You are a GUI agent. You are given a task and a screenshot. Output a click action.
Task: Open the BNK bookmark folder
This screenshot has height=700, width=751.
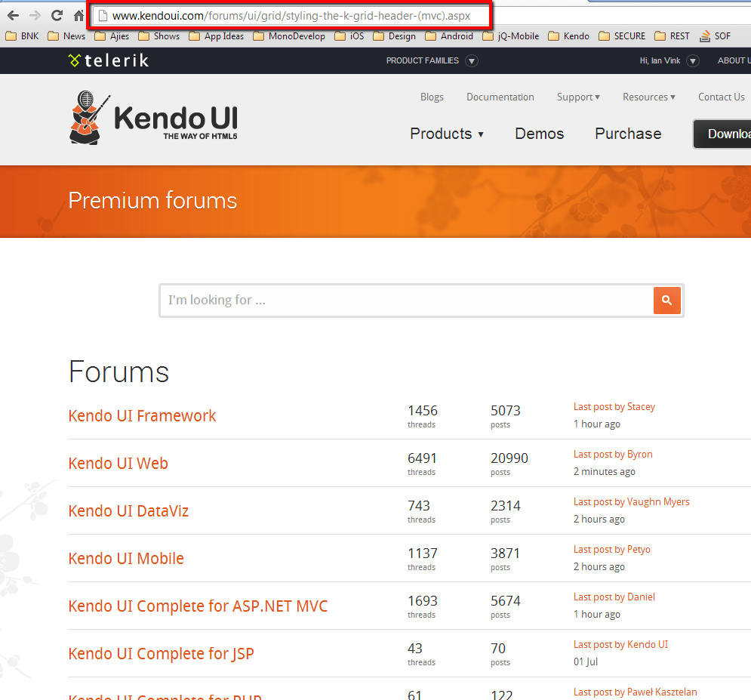[x=23, y=36]
